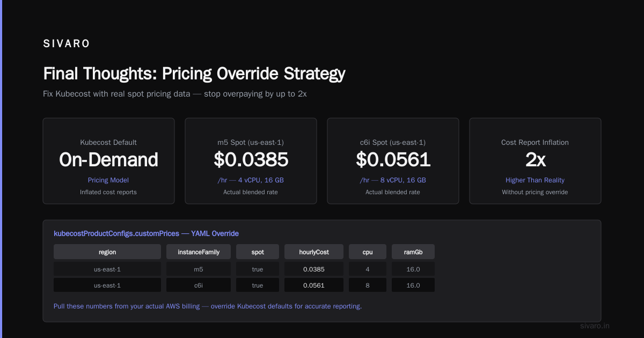Click the Higher Than Reality label
Image resolution: width=644 pixels, height=338 pixels.
pos(535,180)
